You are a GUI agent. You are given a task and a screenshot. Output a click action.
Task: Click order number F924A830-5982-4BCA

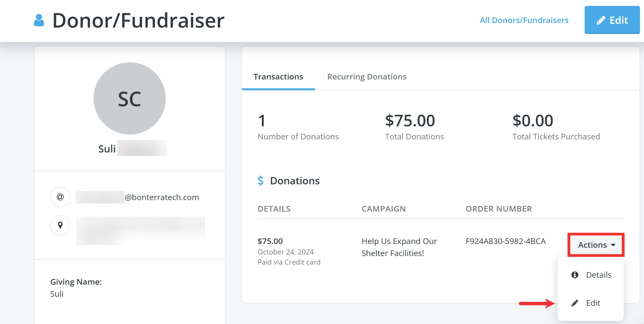pos(506,241)
